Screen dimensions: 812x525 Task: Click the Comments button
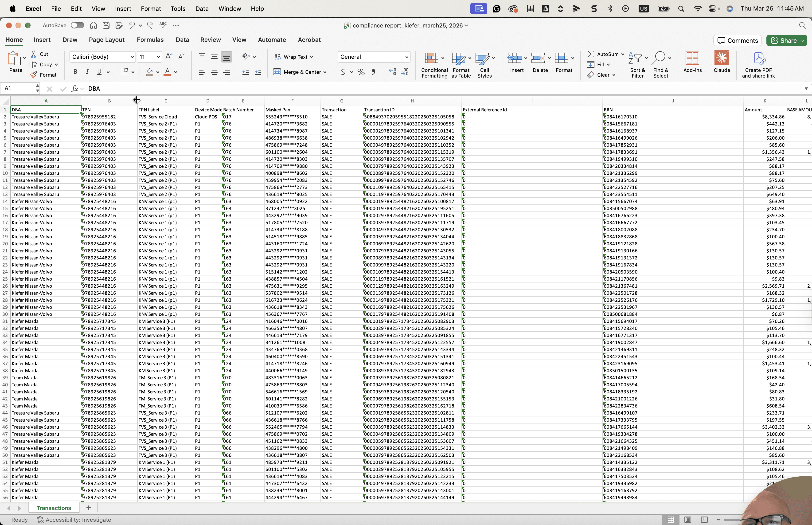[x=738, y=41]
